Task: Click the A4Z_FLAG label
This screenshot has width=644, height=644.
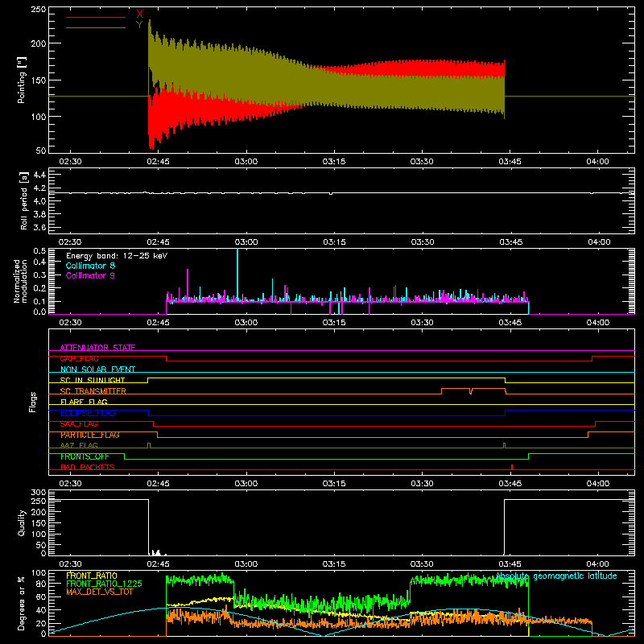Action: point(79,445)
